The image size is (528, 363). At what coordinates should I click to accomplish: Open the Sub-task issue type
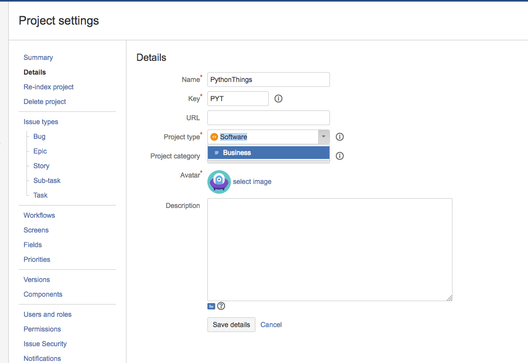[x=47, y=180]
